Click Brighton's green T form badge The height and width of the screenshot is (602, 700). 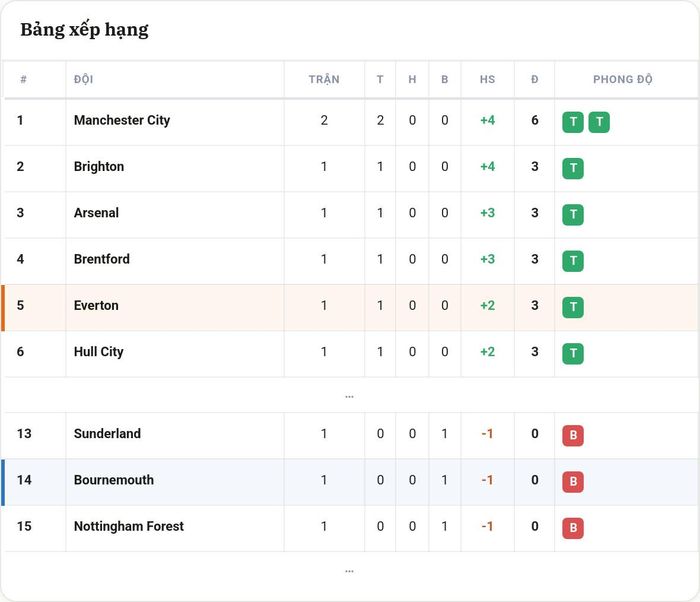(573, 168)
